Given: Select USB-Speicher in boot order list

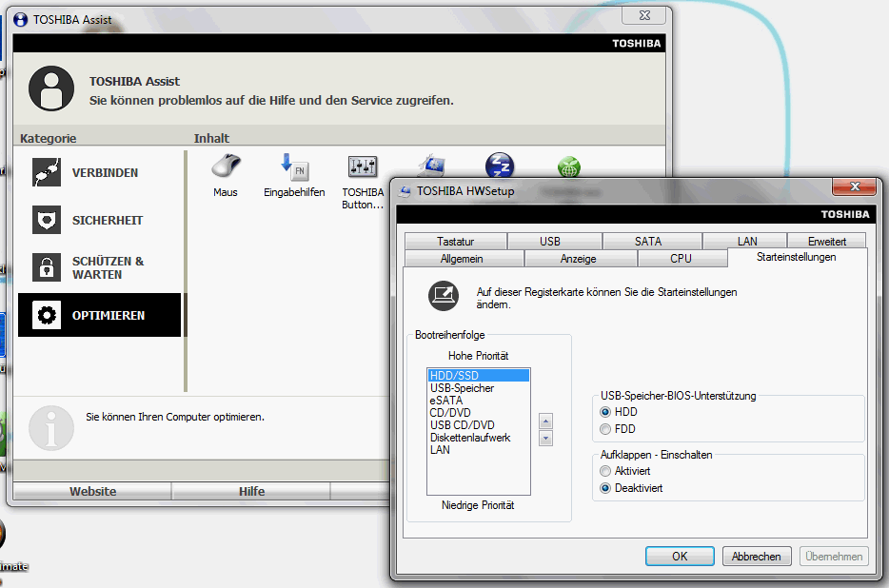Looking at the screenshot, I should point(479,388).
